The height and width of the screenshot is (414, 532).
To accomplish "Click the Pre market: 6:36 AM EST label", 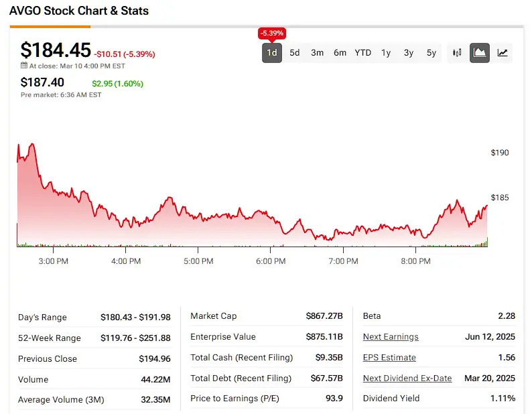I will (61, 95).
